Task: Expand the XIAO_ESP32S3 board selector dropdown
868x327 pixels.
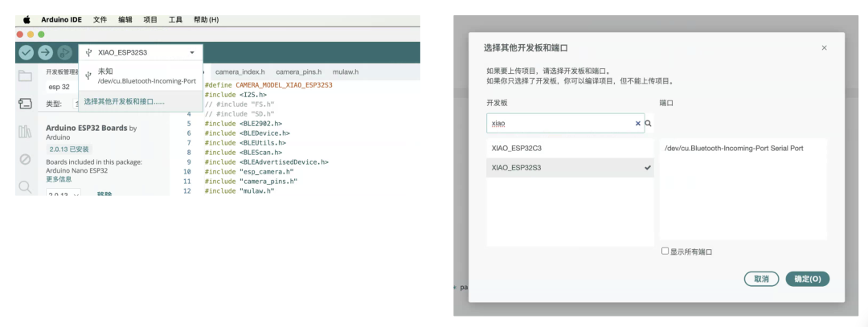Action: point(141,52)
